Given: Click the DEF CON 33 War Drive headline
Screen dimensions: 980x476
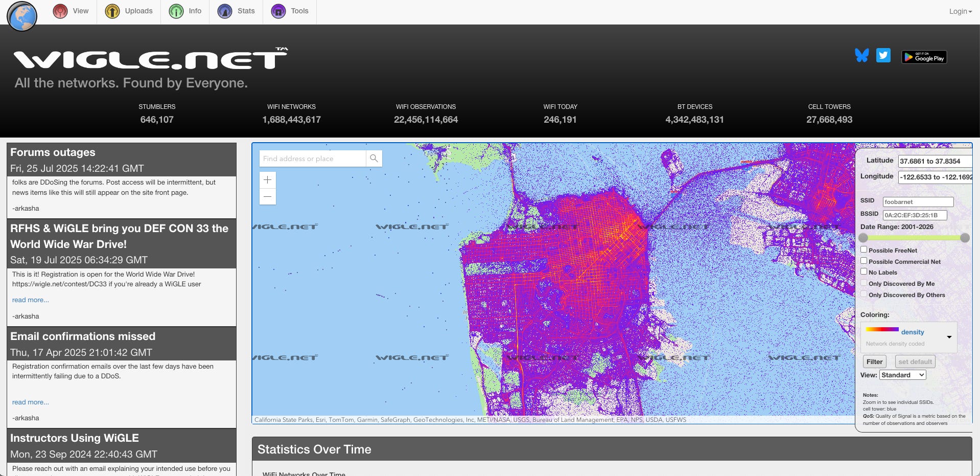Looking at the screenshot, I should coord(120,236).
